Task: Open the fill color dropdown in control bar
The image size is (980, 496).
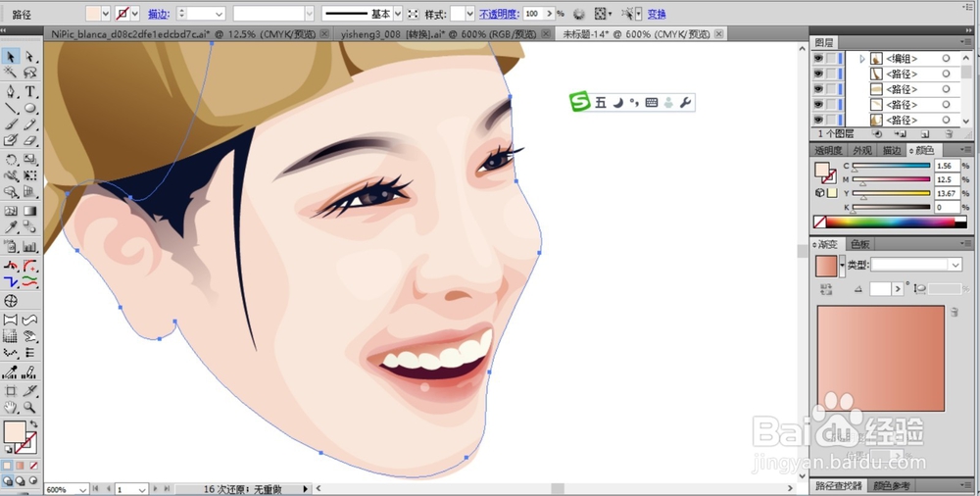Action: click(x=105, y=13)
